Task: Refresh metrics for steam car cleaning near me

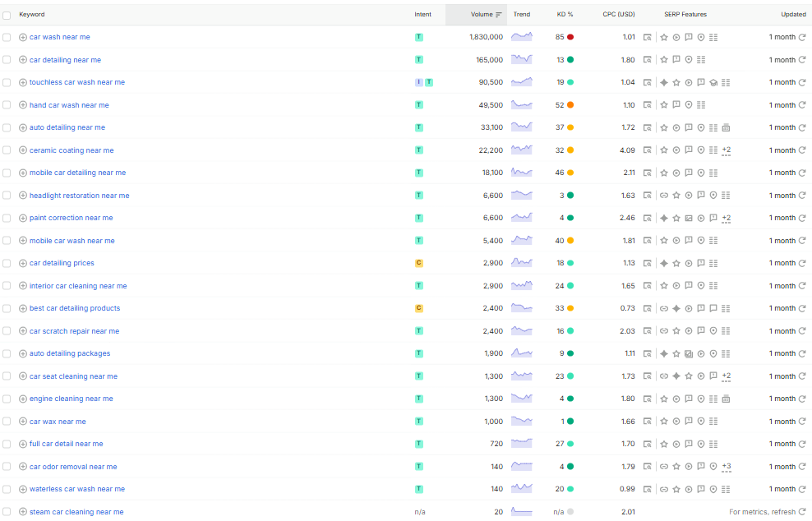Action: click(x=802, y=512)
